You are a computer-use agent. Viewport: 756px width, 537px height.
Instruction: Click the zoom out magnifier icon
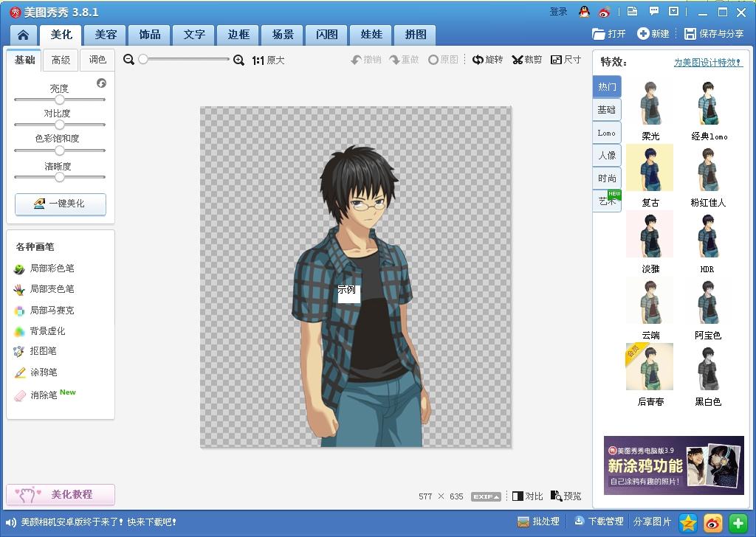tap(128, 60)
